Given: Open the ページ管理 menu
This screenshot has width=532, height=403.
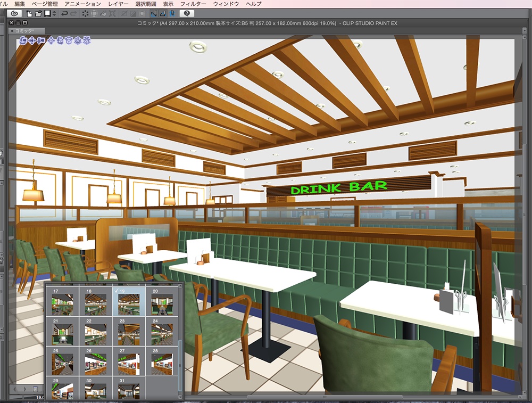Looking at the screenshot, I should point(45,4).
